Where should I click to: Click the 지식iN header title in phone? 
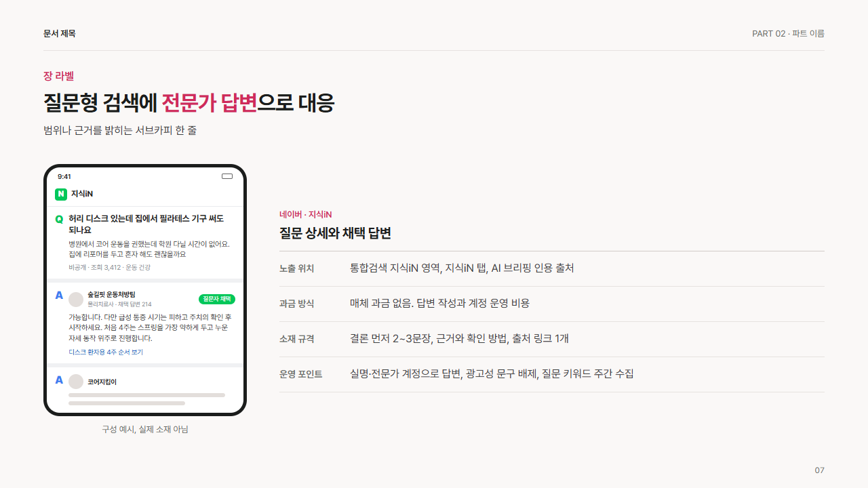click(82, 194)
